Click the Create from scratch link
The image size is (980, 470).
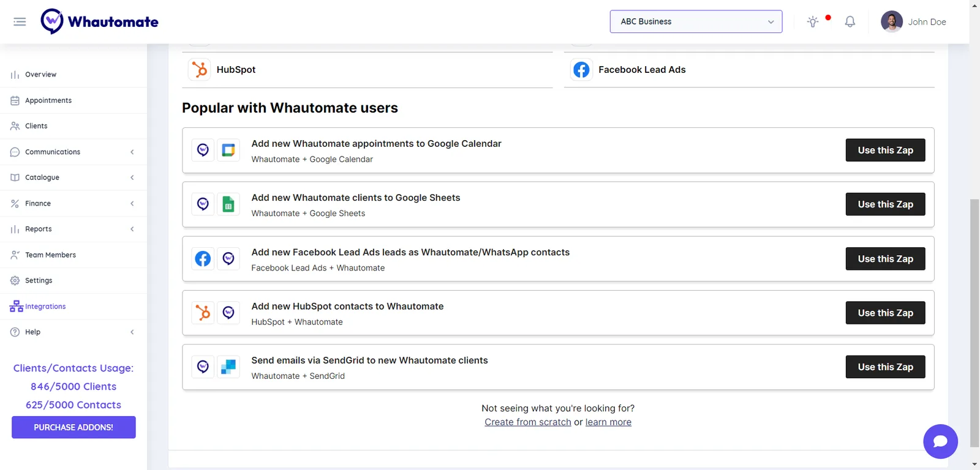(528, 422)
